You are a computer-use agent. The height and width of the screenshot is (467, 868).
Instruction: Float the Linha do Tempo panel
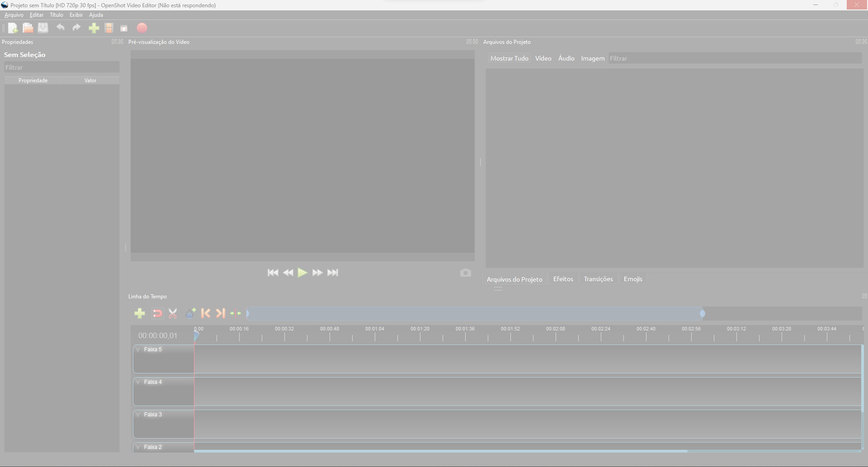tap(864, 296)
